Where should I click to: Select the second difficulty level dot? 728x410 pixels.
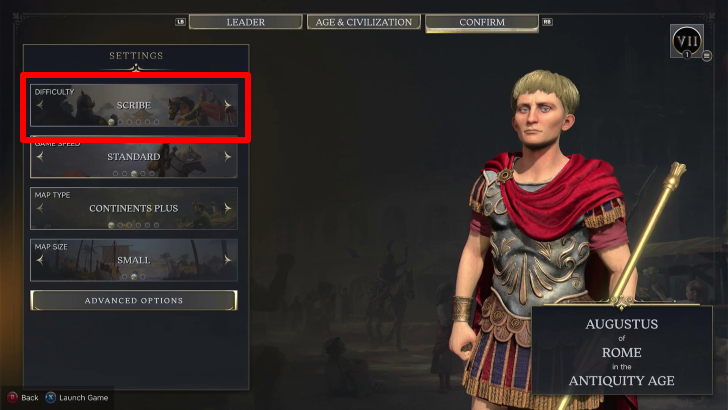click(x=120, y=122)
